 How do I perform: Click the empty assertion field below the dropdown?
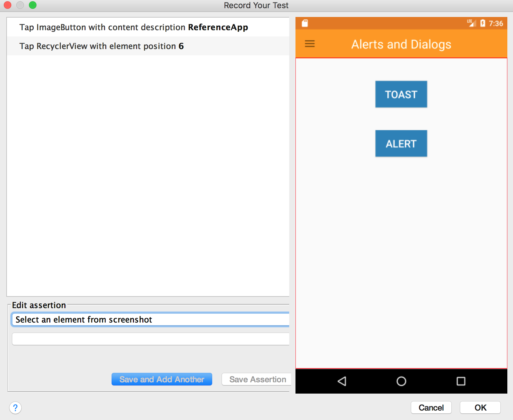(151, 339)
